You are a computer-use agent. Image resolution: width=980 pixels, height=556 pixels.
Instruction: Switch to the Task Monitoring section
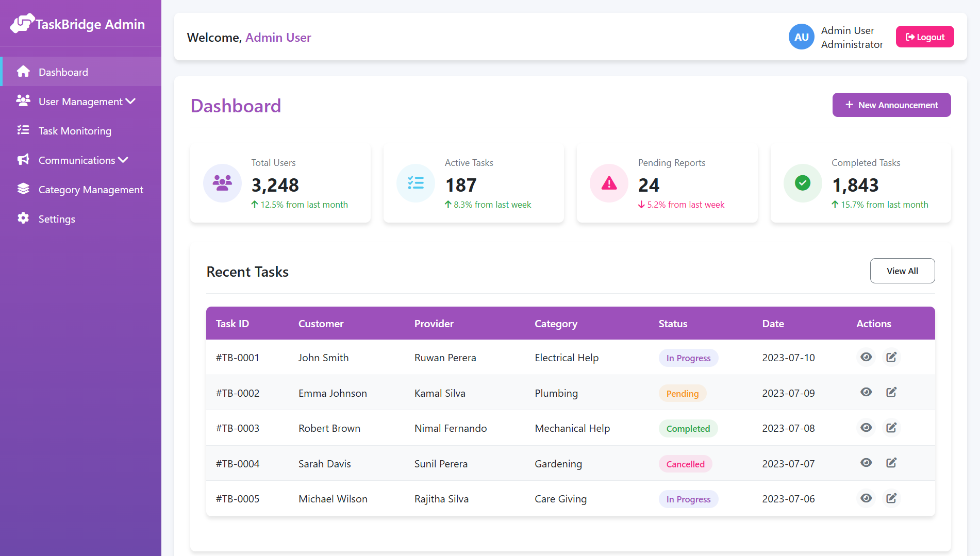(x=74, y=130)
